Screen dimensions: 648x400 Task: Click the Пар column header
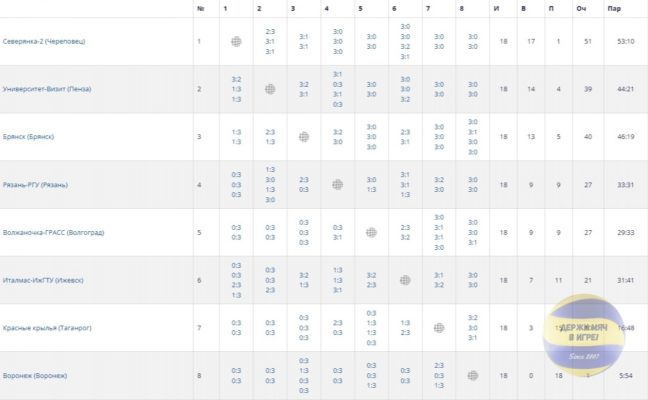click(614, 8)
